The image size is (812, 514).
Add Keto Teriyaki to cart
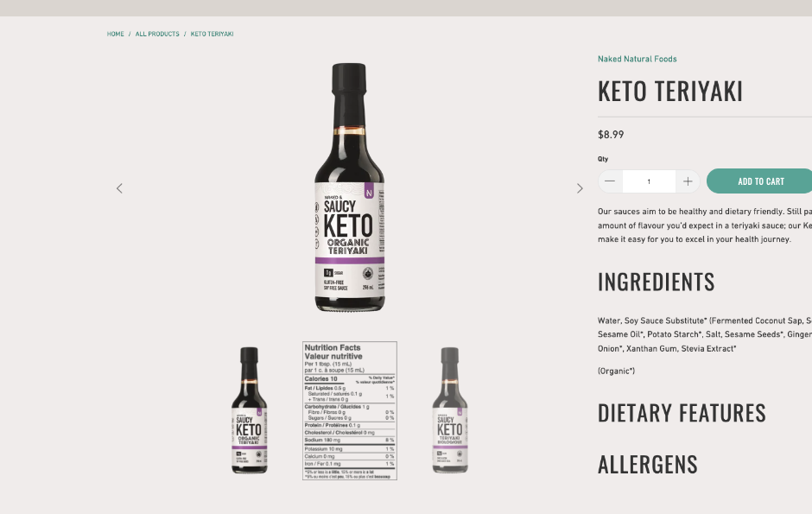[x=760, y=181]
